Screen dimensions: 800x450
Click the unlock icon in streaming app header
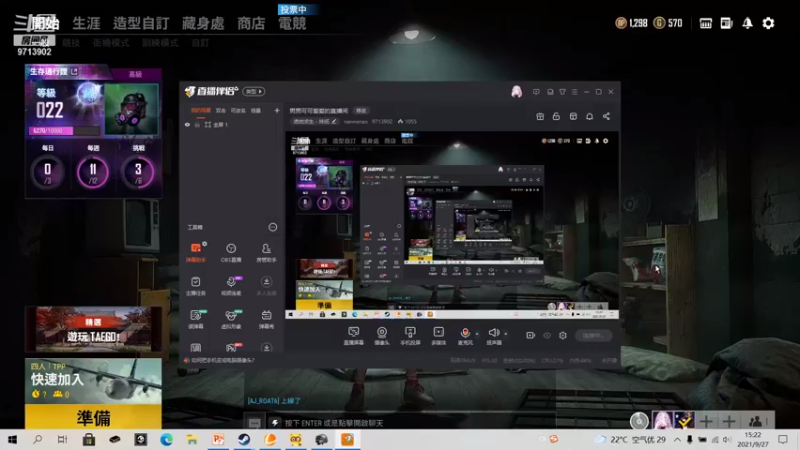click(556, 116)
